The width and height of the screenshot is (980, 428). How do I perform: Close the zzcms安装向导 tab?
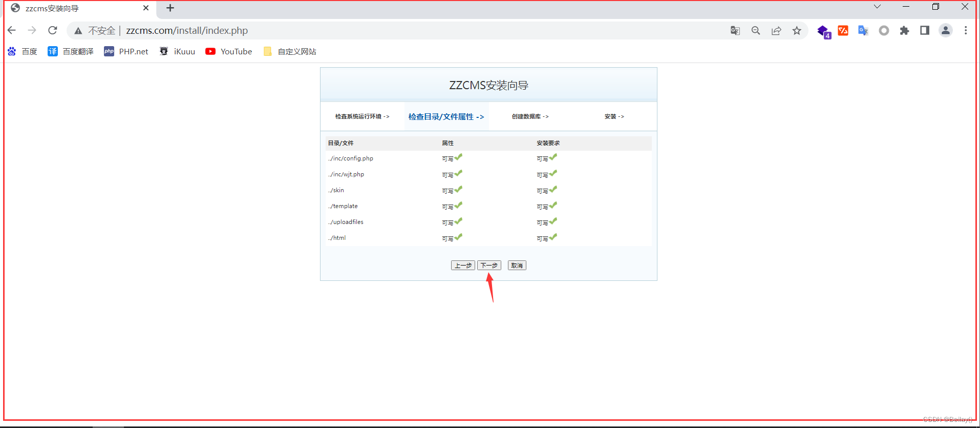[x=146, y=8]
